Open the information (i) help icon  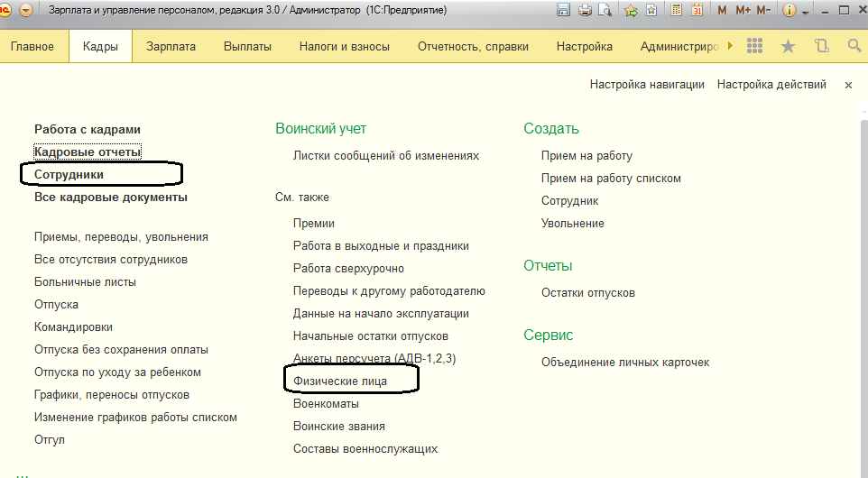(x=790, y=10)
